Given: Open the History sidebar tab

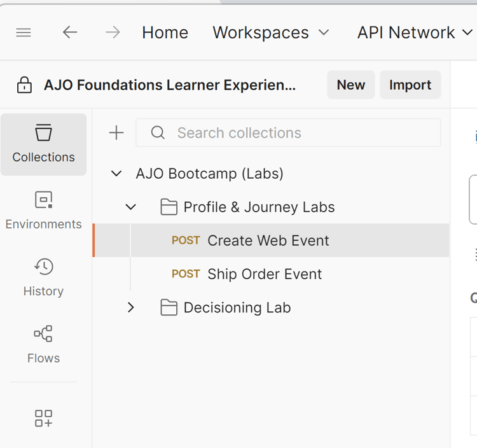Looking at the screenshot, I should point(43,277).
